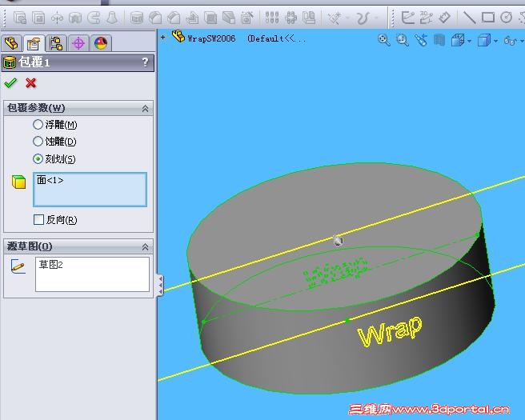Screen dimensions: 525x420
Task: Click the panel splitter collapse handle
Action: [x=160, y=285]
